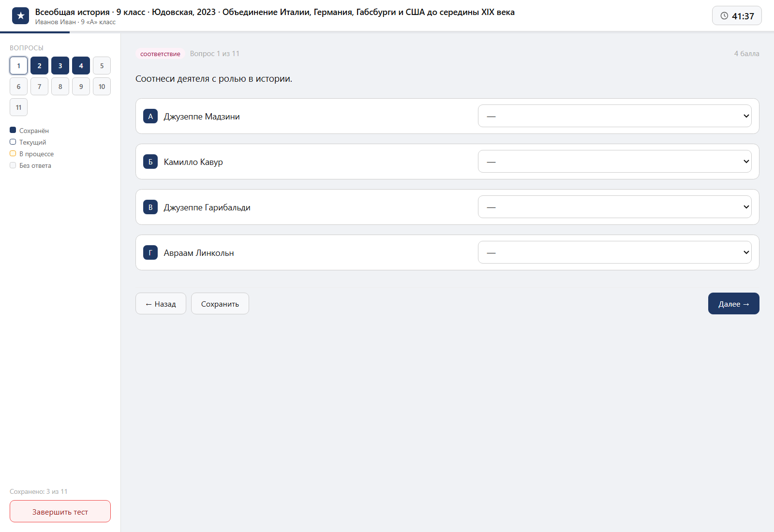Open answer dropdown for Джузеппе Мадзини
Image resolution: width=774 pixels, height=532 pixels.
pyautogui.click(x=614, y=116)
